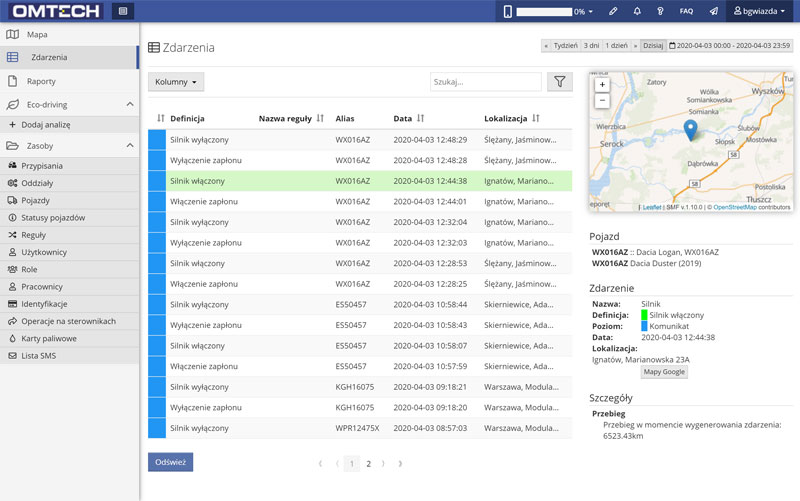Open Mapa in the sidebar
This screenshot has width=800, height=501.
point(37,35)
